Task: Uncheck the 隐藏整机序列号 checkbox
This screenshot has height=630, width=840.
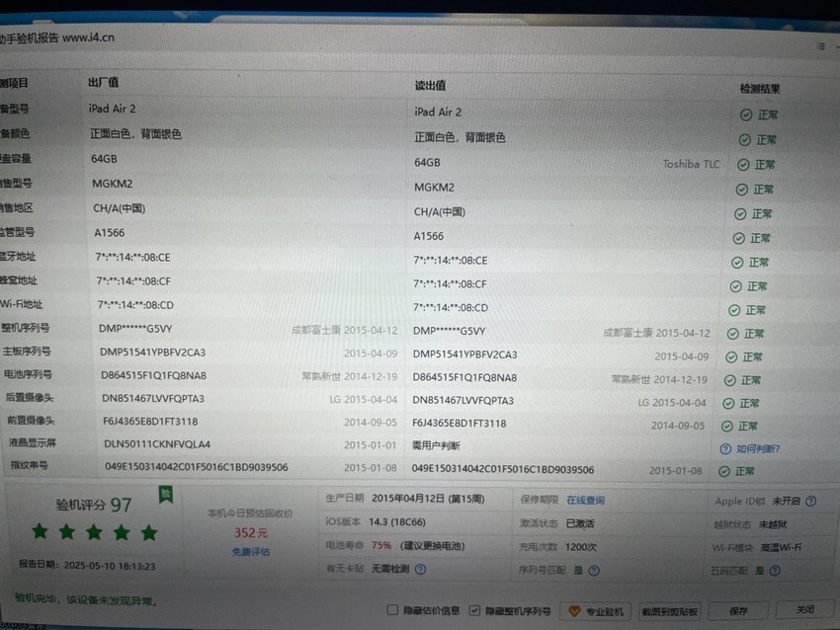Action: click(474, 610)
